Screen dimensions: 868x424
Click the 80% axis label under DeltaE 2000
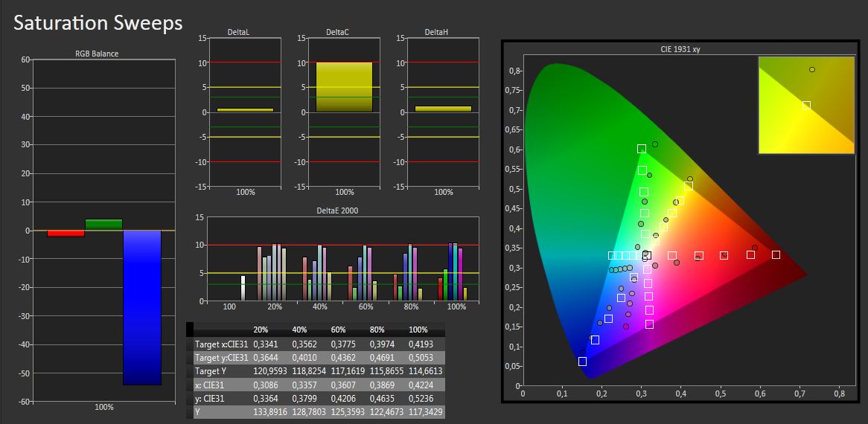pyautogui.click(x=411, y=306)
